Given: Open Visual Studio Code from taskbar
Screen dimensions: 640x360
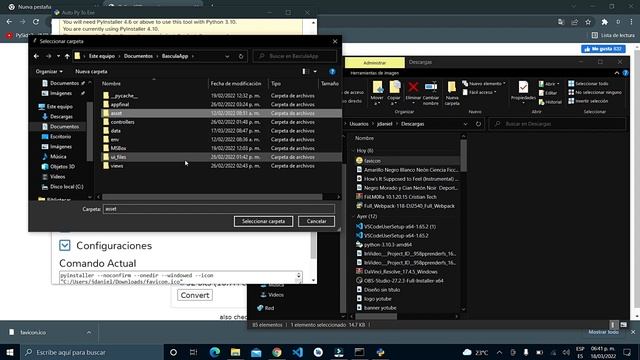Looking at the screenshot, I should tap(298, 352).
